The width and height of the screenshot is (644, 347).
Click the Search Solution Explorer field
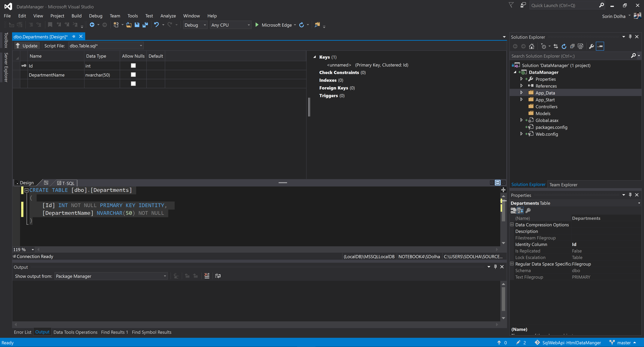[570, 56]
